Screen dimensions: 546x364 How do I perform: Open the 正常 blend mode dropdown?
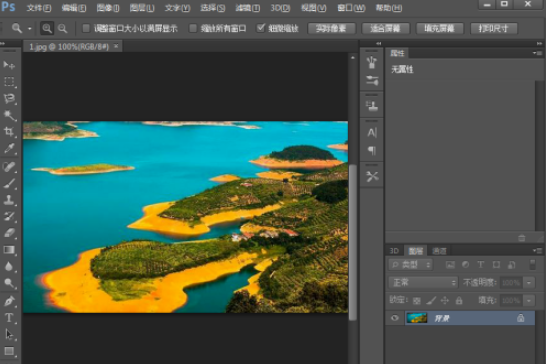click(423, 282)
